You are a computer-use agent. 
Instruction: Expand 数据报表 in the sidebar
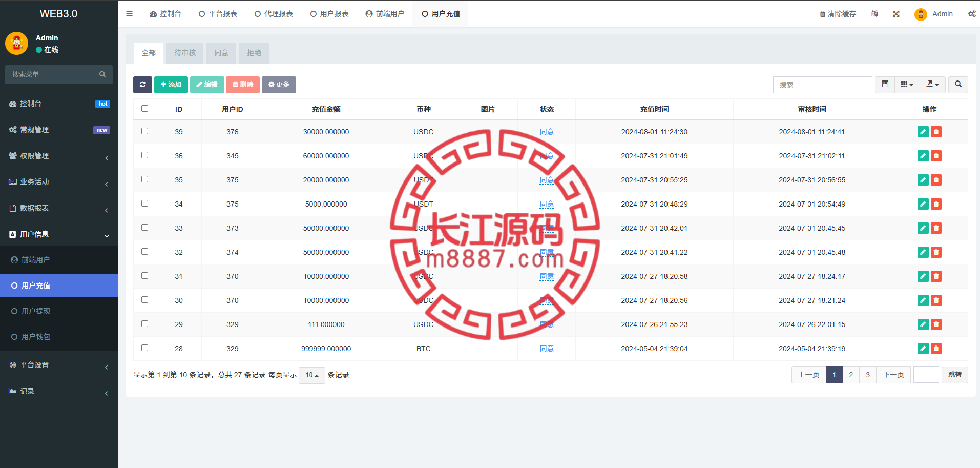(x=59, y=208)
